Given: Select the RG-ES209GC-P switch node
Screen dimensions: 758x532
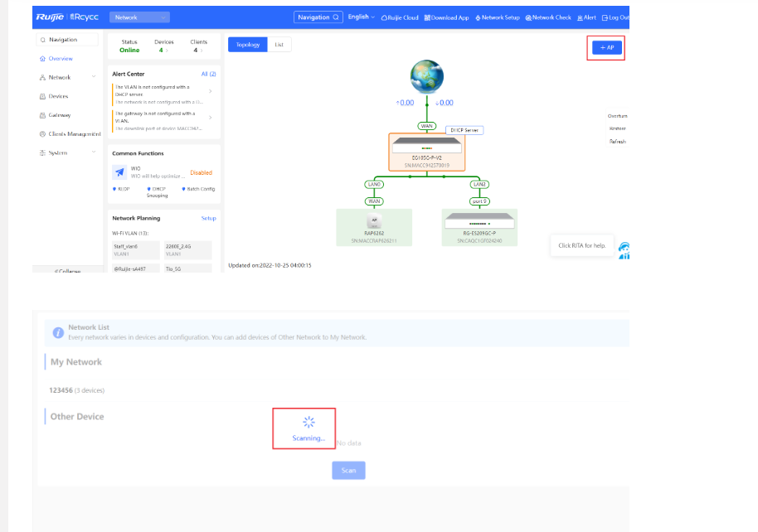Looking at the screenshot, I should tap(479, 228).
